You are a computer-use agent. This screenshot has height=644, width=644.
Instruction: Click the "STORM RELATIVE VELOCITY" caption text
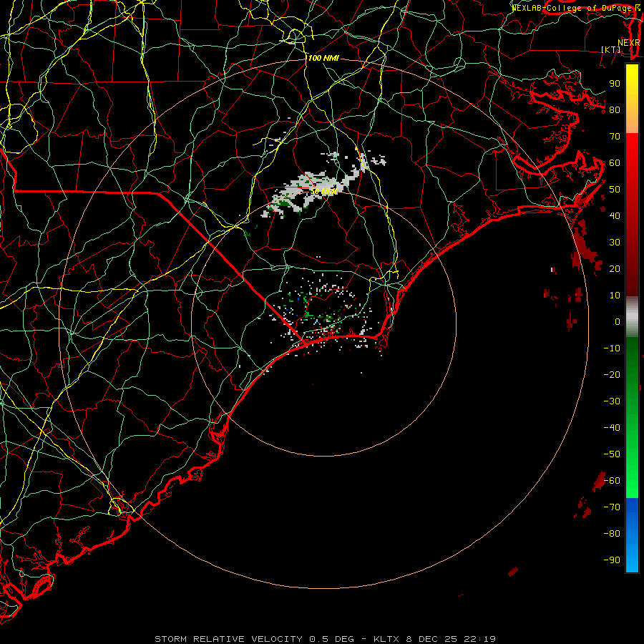coord(228,639)
